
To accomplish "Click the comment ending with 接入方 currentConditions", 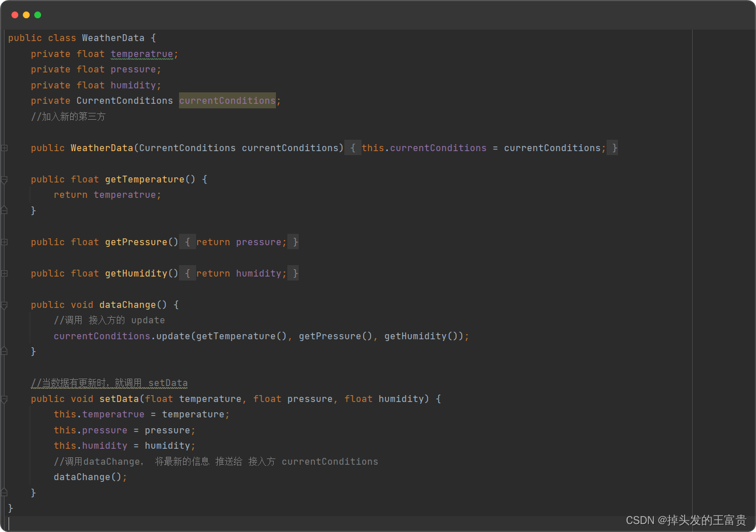I will coord(216,462).
